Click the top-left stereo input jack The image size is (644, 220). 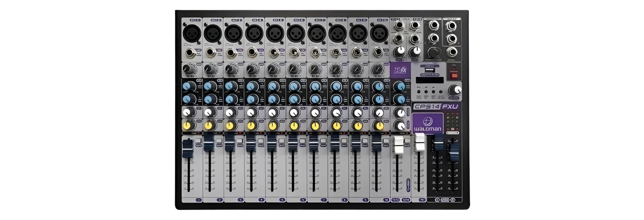click(398, 25)
